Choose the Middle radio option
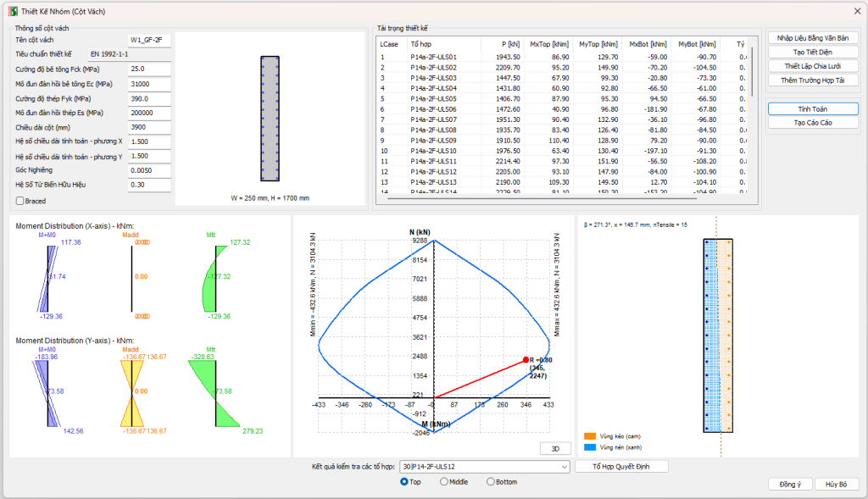 444,481
